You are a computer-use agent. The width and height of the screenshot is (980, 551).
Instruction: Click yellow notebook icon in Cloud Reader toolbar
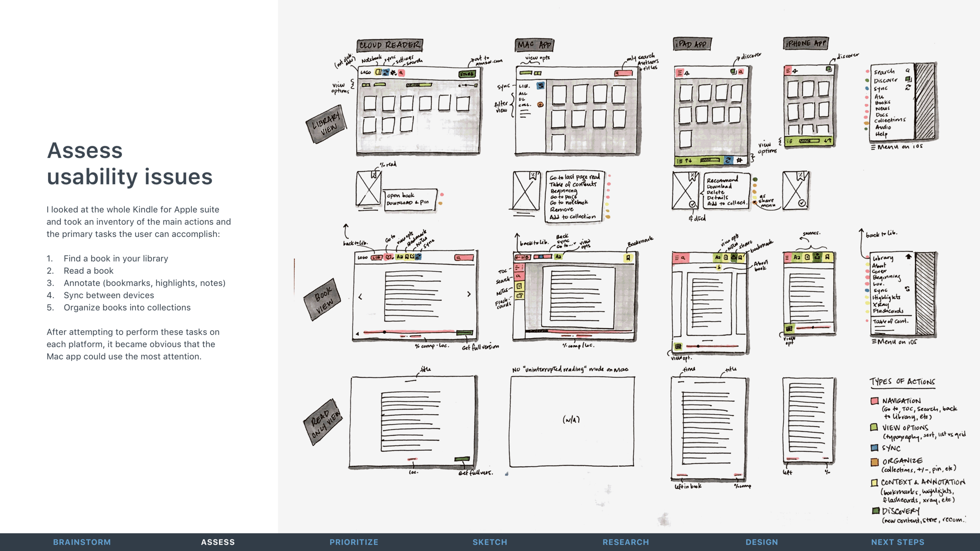(378, 72)
